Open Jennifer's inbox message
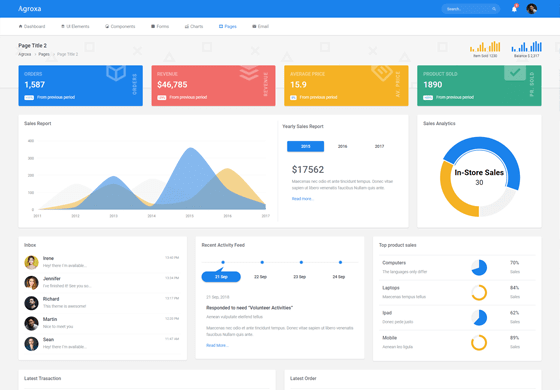 coord(102,282)
